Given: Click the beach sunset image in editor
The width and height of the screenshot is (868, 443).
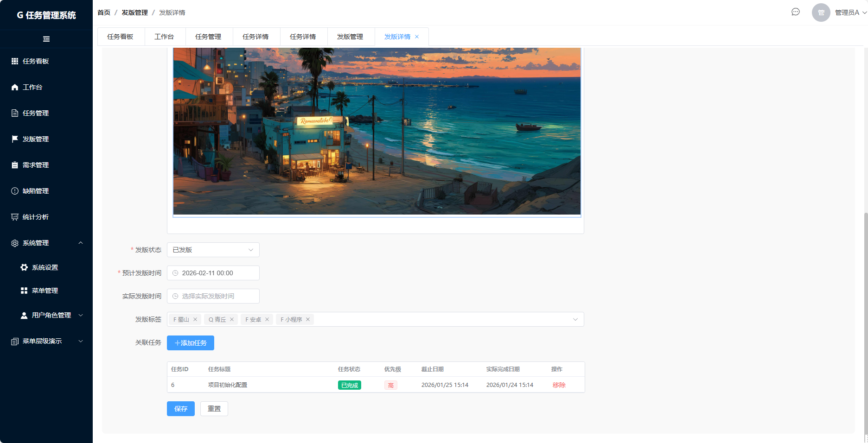Looking at the screenshot, I should click(377, 131).
